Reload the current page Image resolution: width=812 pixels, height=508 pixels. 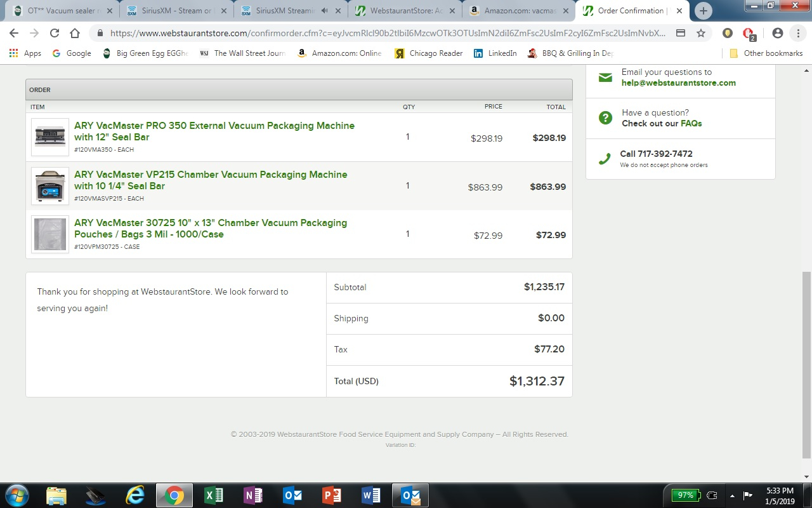[x=55, y=33]
